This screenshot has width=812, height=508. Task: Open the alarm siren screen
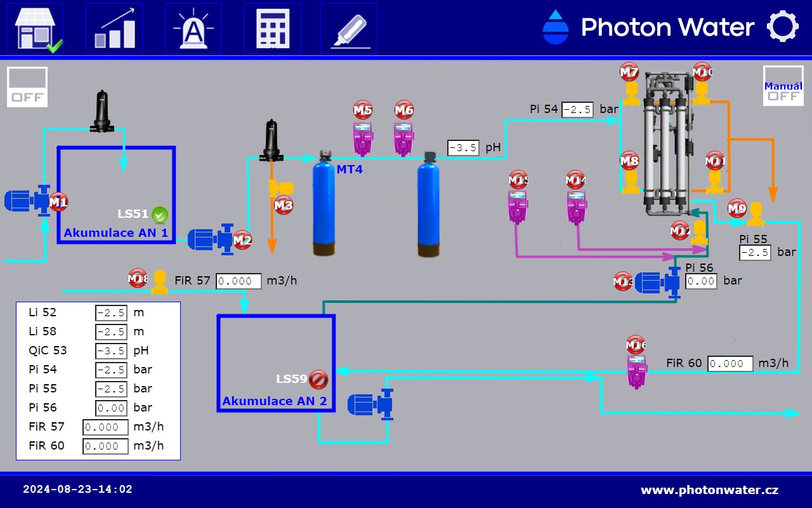(x=193, y=29)
